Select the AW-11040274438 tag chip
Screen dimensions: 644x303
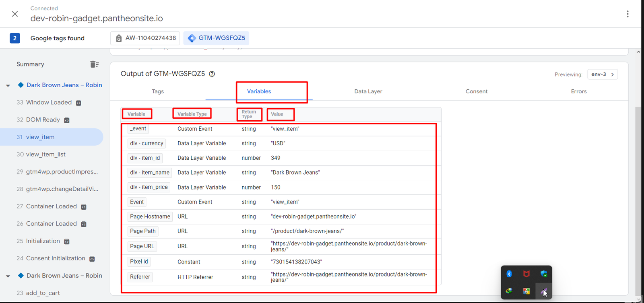(145, 38)
